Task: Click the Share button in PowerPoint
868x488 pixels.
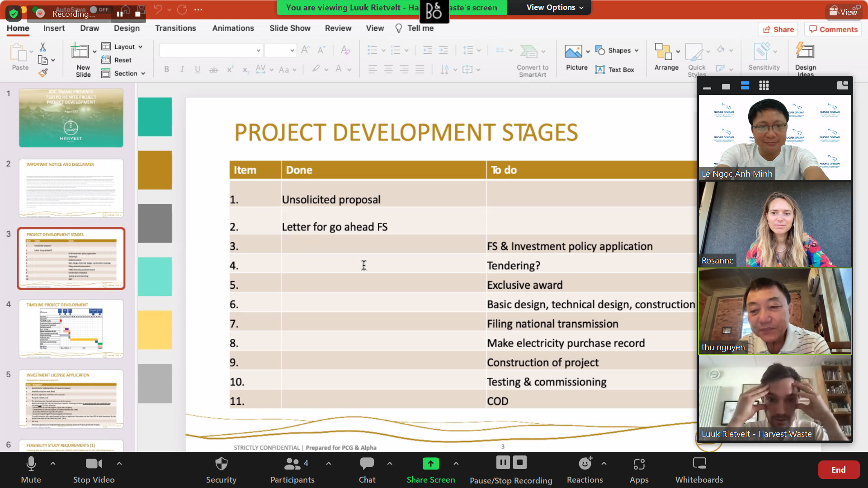Action: (778, 29)
